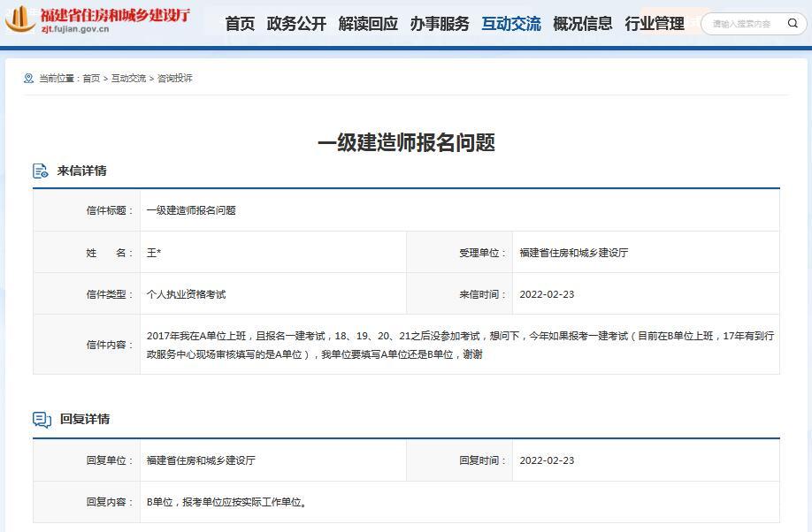This screenshot has width=812, height=532.
Task: Click the 回复单位 value 福建省住房和城乡建设厅
Action: pos(201,460)
